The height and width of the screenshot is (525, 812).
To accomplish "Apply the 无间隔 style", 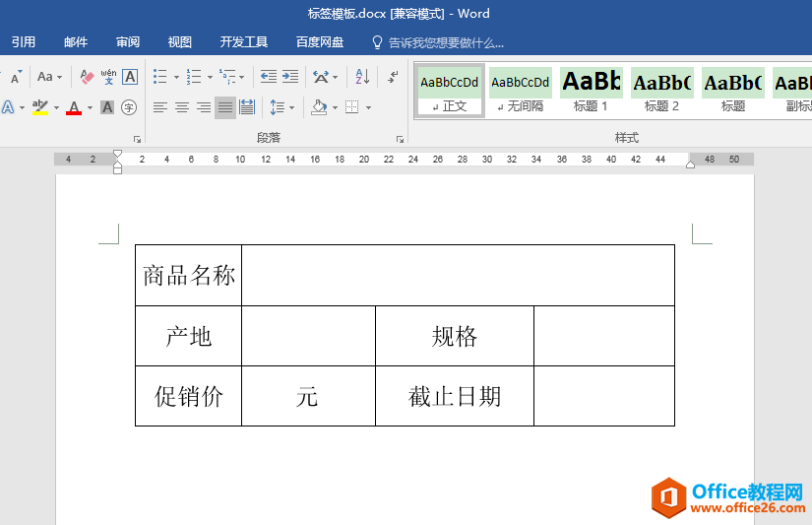I will pyautogui.click(x=521, y=91).
